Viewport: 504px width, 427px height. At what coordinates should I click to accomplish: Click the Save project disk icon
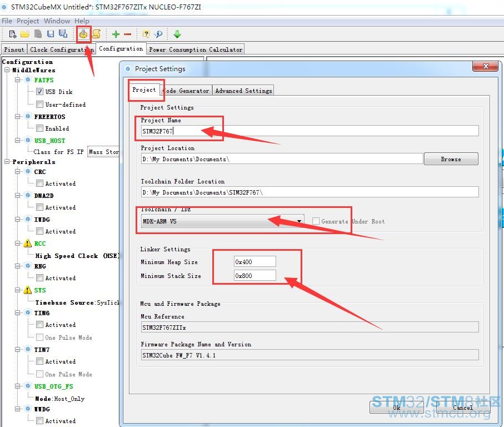click(x=51, y=34)
